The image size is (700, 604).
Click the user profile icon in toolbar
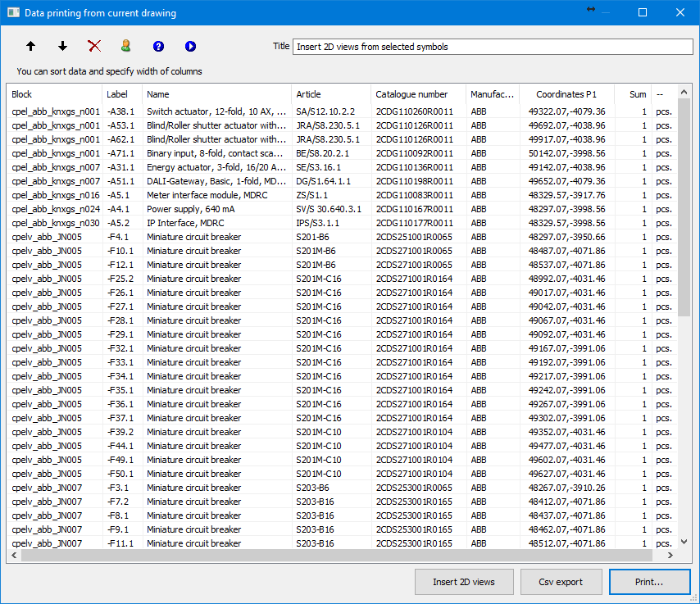[x=125, y=47]
